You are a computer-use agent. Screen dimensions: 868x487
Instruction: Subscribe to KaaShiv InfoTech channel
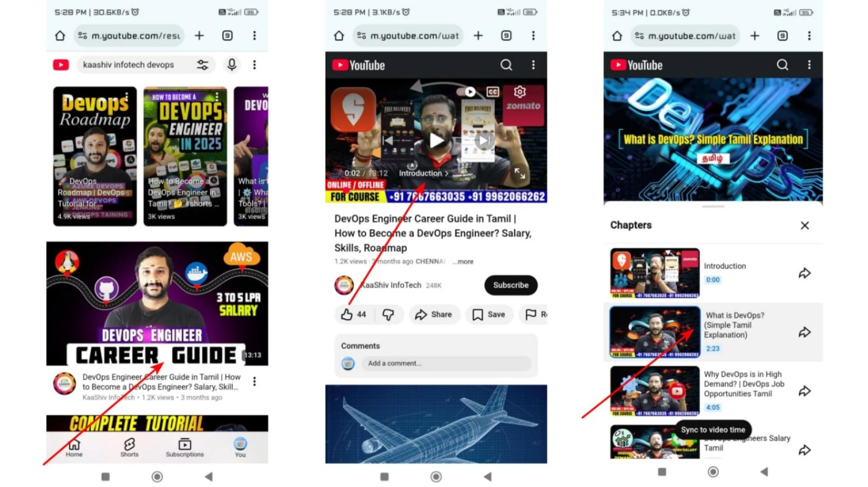point(510,285)
